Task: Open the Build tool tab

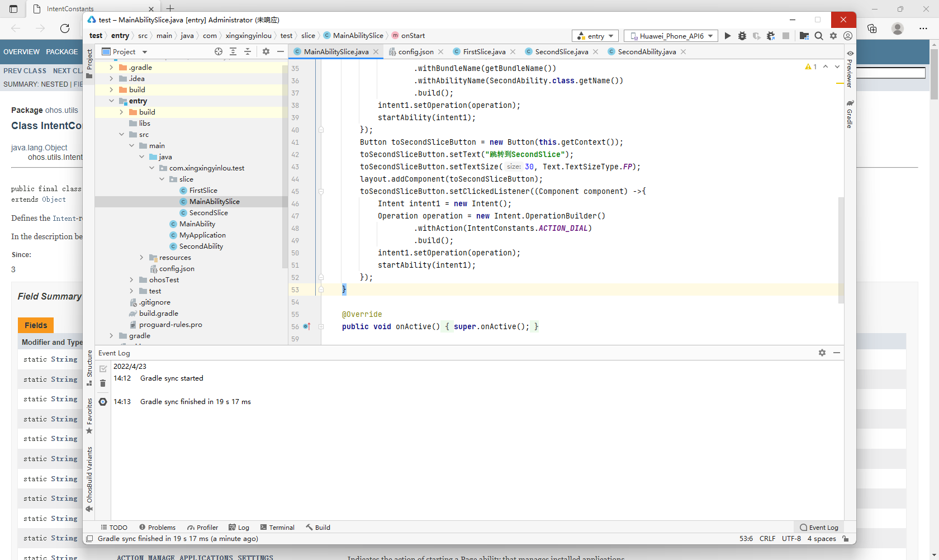Action: tap(318, 528)
